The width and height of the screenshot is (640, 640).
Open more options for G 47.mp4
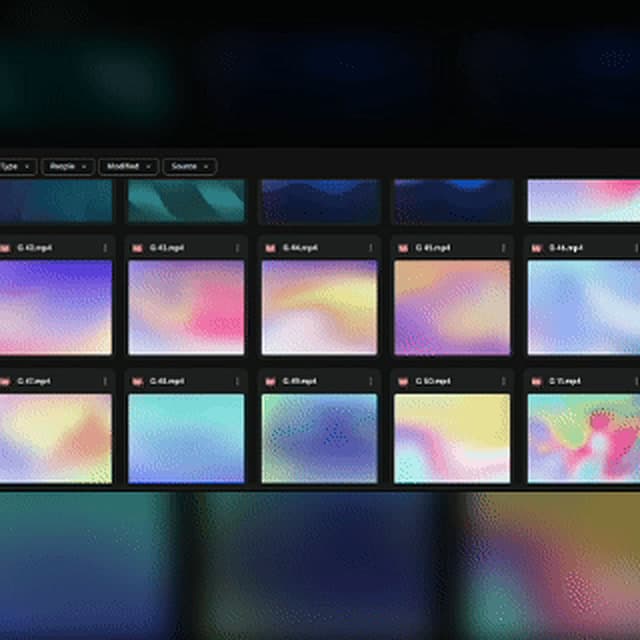click(105, 381)
